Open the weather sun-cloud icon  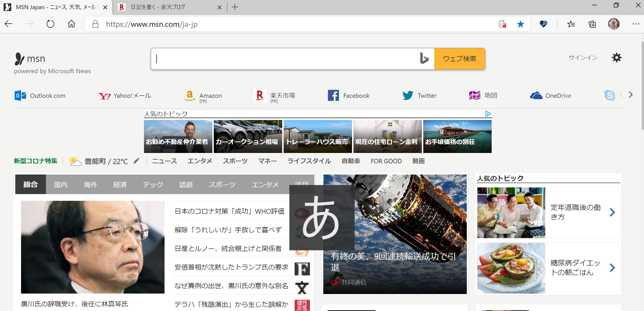(75, 161)
